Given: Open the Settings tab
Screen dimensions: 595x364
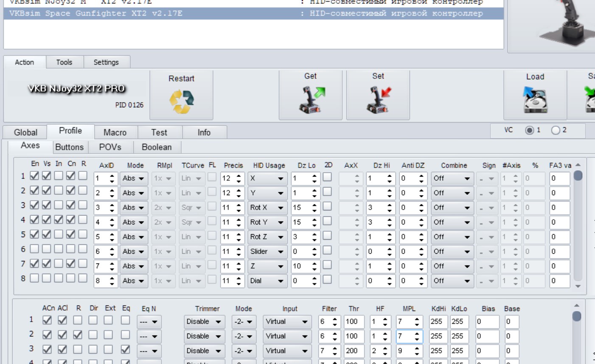Looking at the screenshot, I should [x=106, y=62].
